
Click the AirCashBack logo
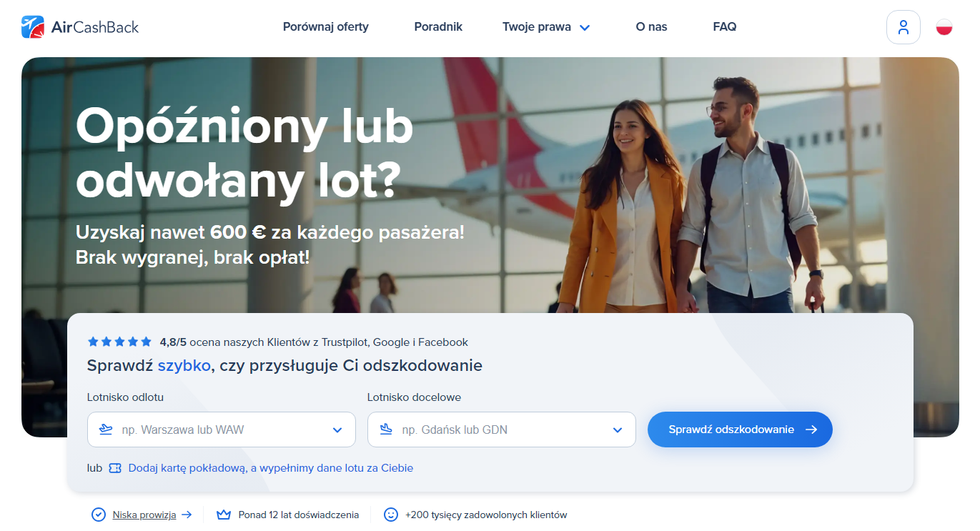click(80, 27)
